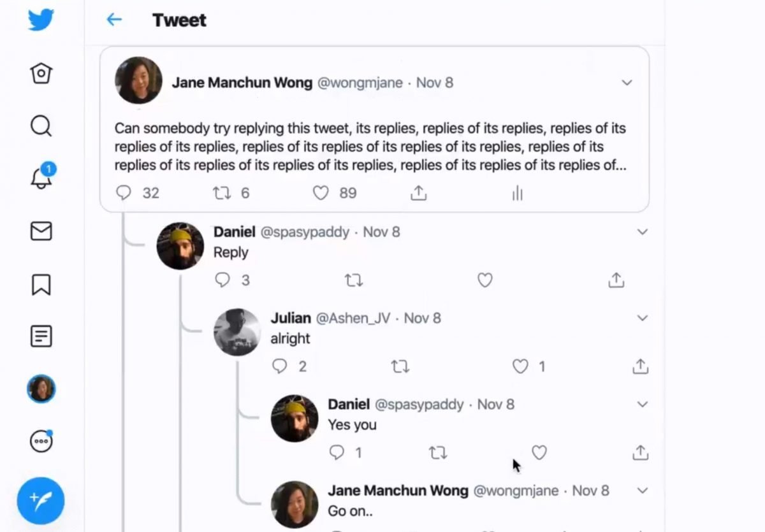The width and height of the screenshot is (765, 532).
Task: Like Julian's "alright" reply
Action: pos(521,366)
